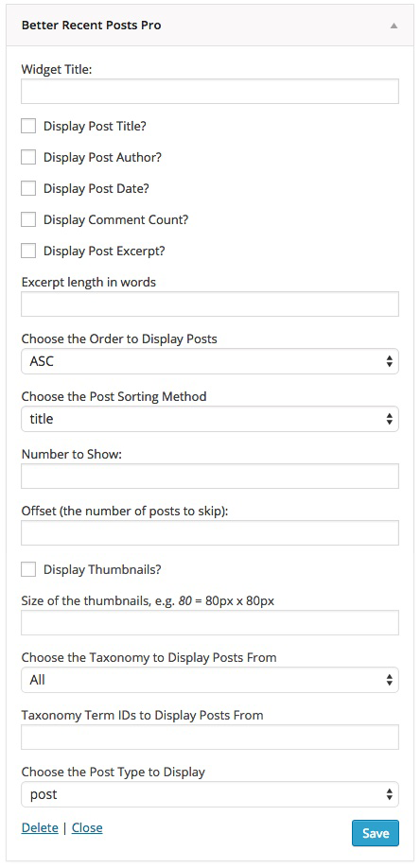Collapse the Better Recent Posts Pro widget arrow
This screenshot has width=420, height=868.
pyautogui.click(x=394, y=26)
